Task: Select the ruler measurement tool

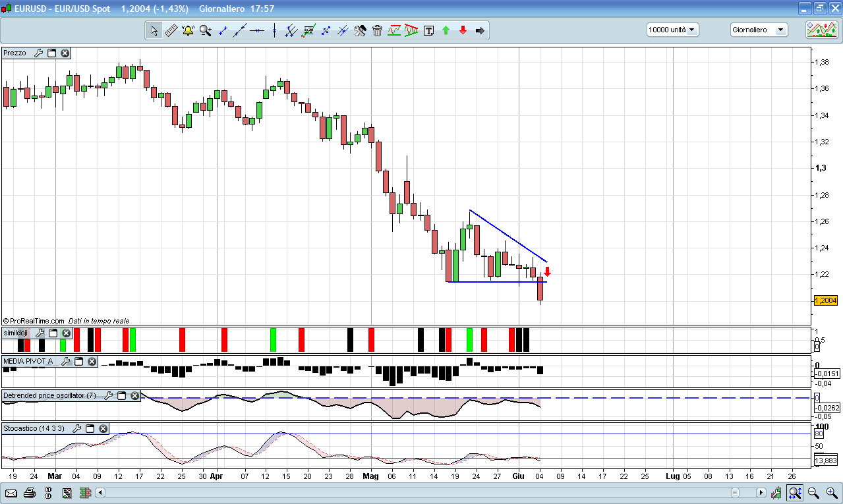Action: click(171, 30)
